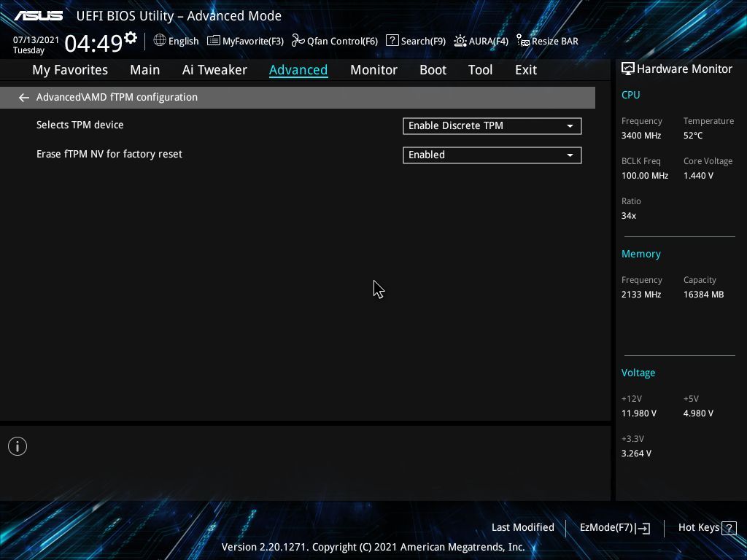
Task: Click the Hardware Monitor screen icon
Action: tap(628, 69)
